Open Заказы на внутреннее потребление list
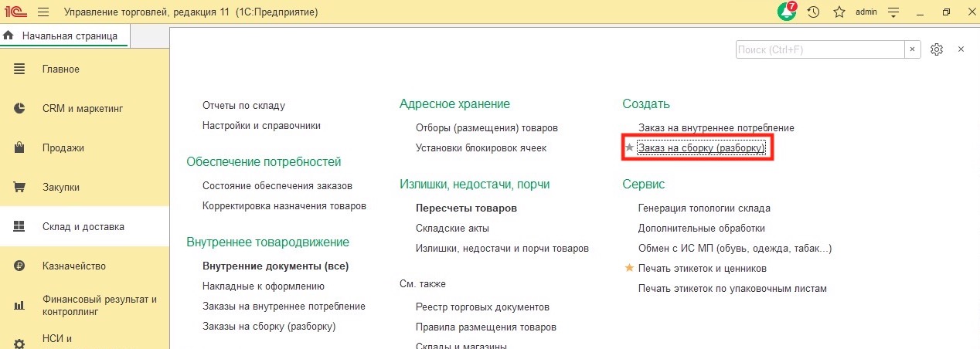 pos(284,307)
